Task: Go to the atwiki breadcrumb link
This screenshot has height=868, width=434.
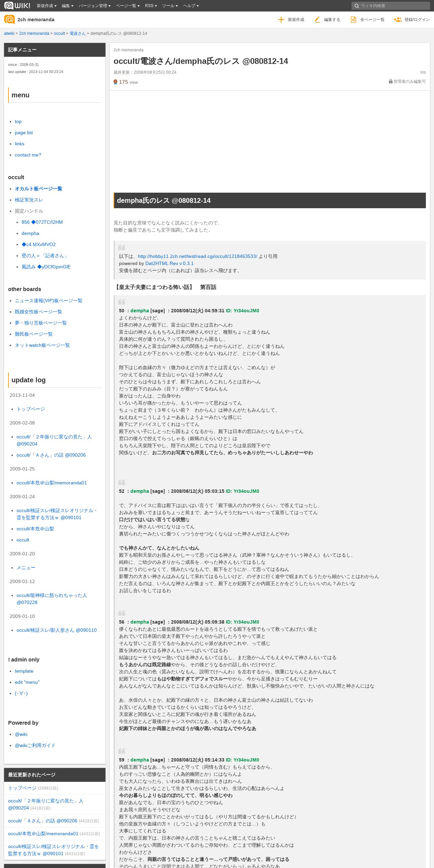Action: tap(9, 33)
